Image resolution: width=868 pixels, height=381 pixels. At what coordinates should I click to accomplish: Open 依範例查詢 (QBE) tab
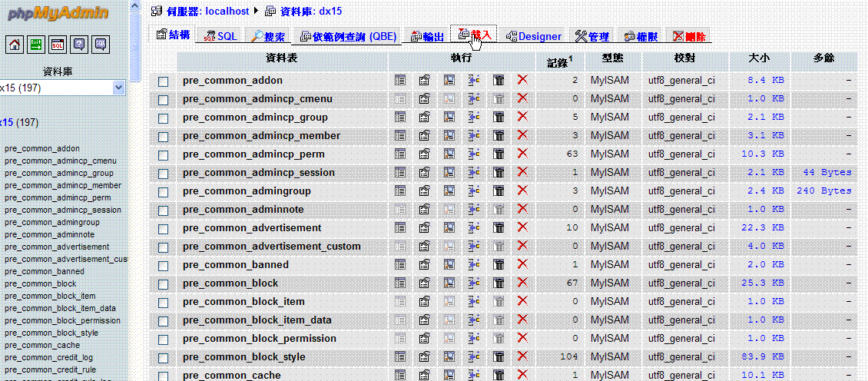[347, 36]
